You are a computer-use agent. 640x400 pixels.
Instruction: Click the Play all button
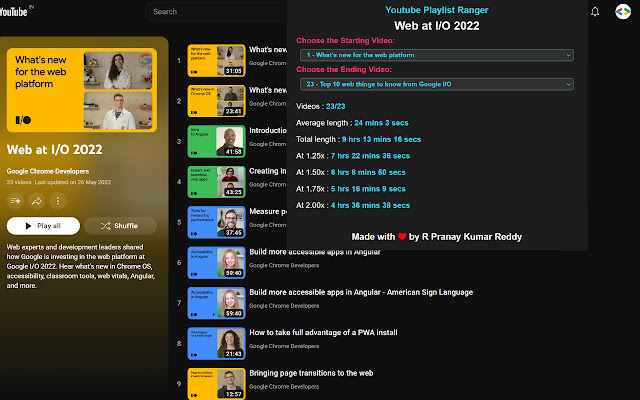point(43,226)
